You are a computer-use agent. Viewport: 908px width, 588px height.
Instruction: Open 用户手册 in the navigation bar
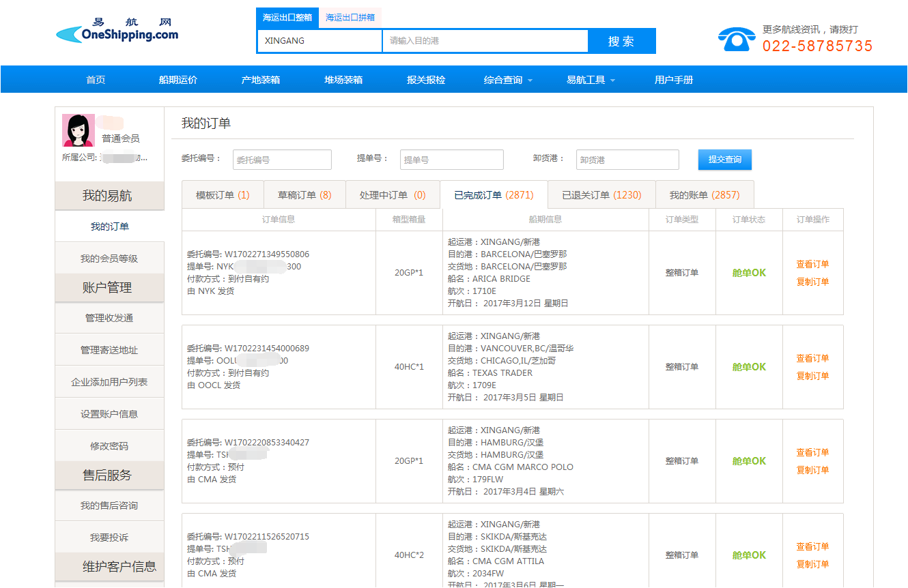click(674, 80)
